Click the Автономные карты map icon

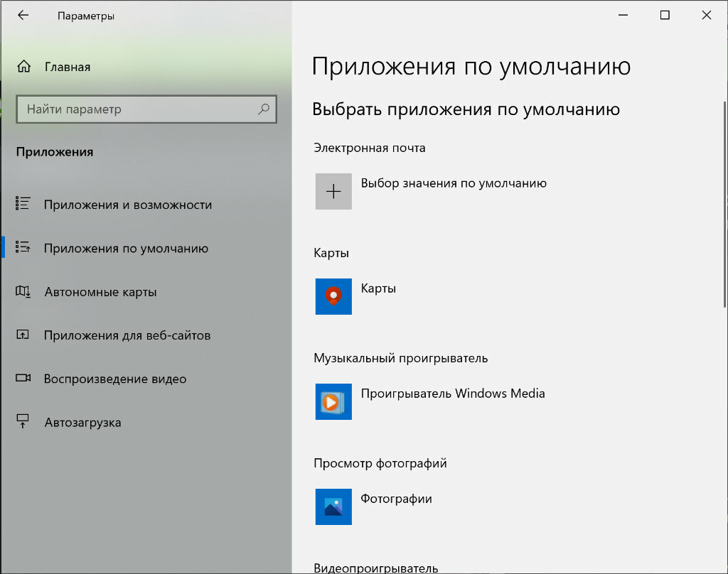tap(23, 291)
